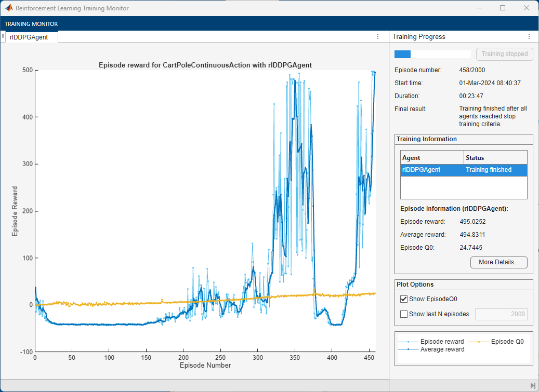Click the Agent column header
This screenshot has width=539, height=392.
click(x=432, y=158)
